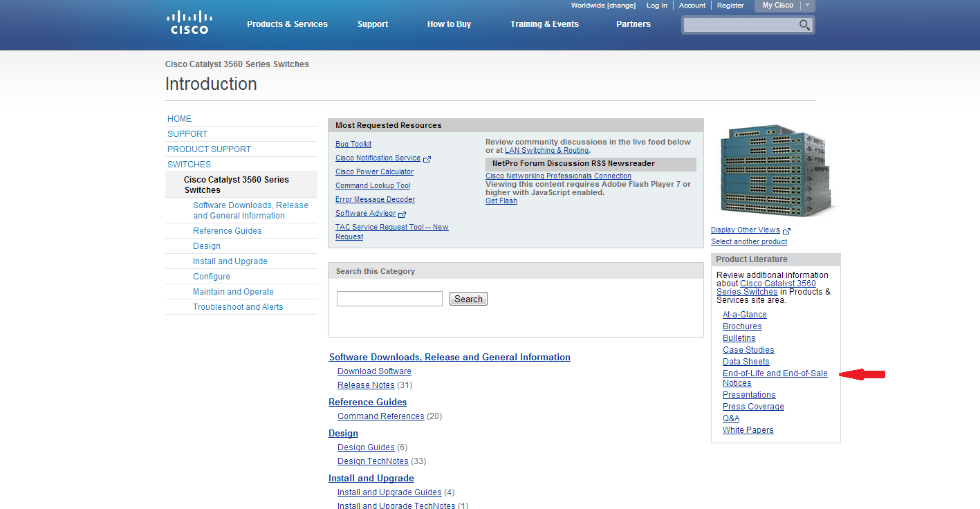Open Reference Guides in sidebar
Viewport: 980px width, 509px height.
228,231
